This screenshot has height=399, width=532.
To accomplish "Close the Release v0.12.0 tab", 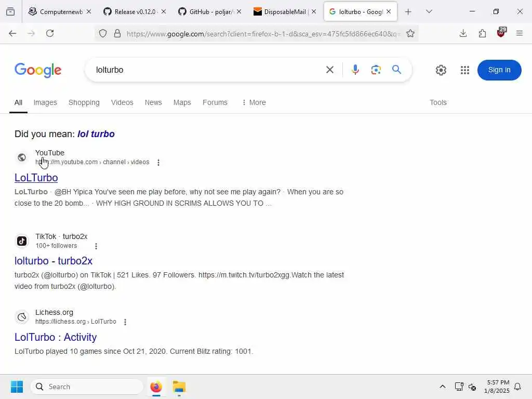I will click(x=164, y=11).
